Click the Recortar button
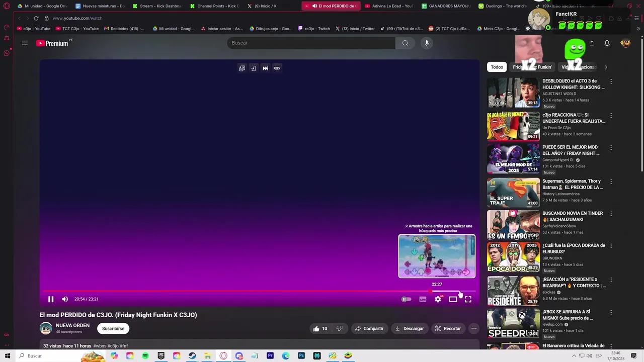This screenshot has height=362, width=644. [x=448, y=329]
